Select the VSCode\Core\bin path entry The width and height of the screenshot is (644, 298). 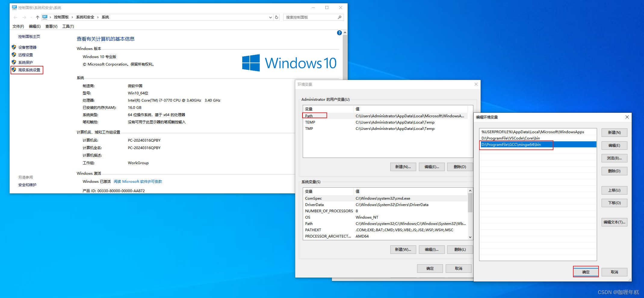click(x=538, y=138)
